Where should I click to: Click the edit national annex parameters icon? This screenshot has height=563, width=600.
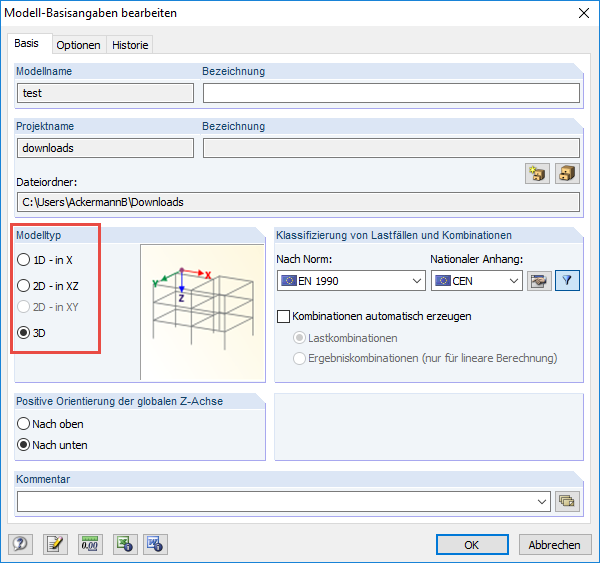pyautogui.click(x=538, y=281)
